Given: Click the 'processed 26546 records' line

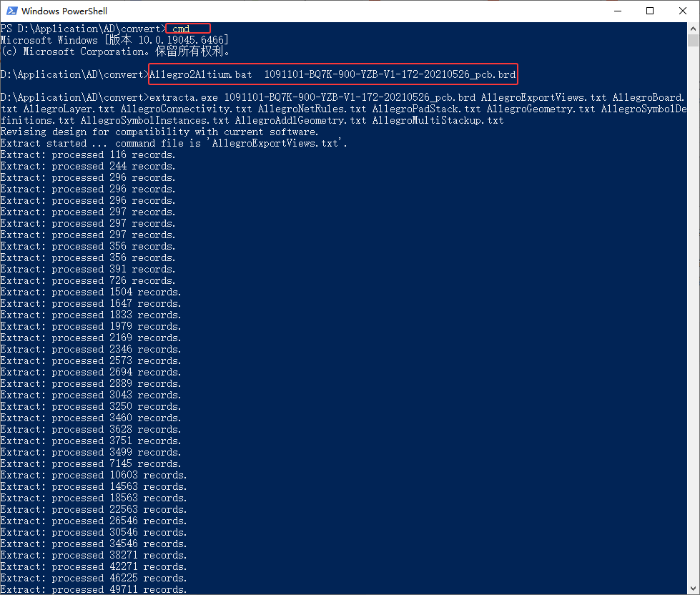Looking at the screenshot, I should (94, 521).
